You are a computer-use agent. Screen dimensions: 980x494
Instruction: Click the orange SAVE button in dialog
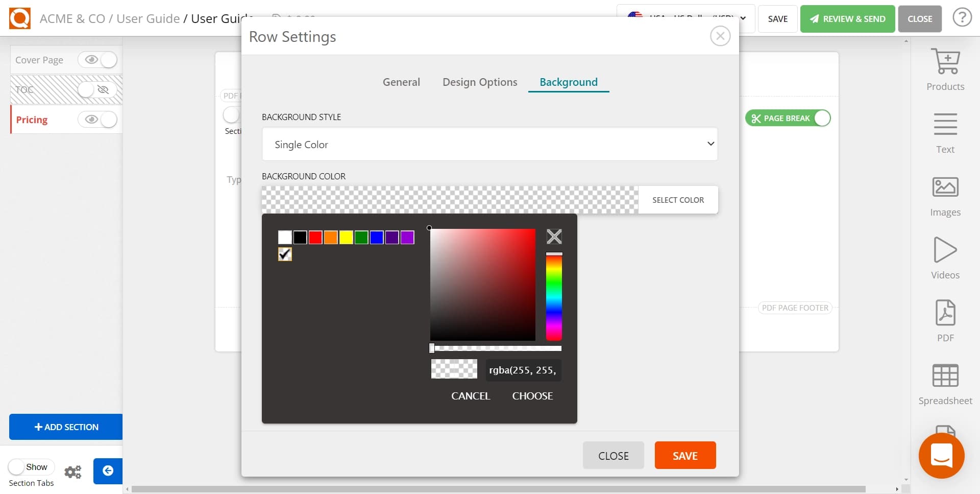point(684,456)
